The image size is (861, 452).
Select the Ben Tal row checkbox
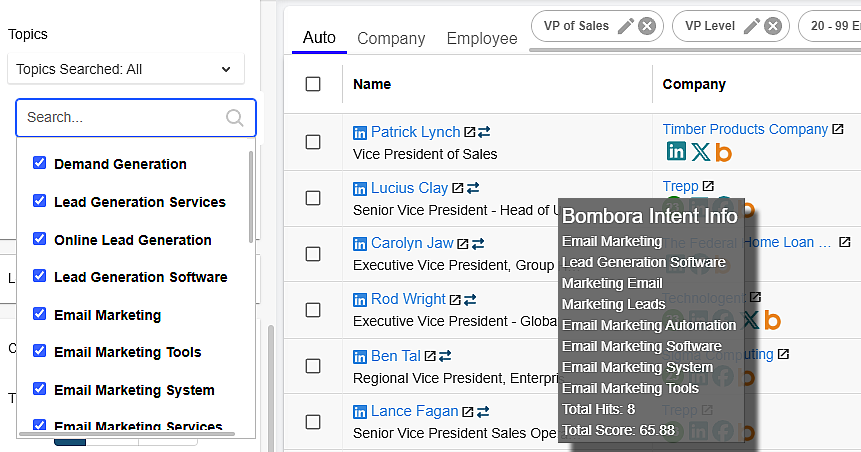coord(313,366)
